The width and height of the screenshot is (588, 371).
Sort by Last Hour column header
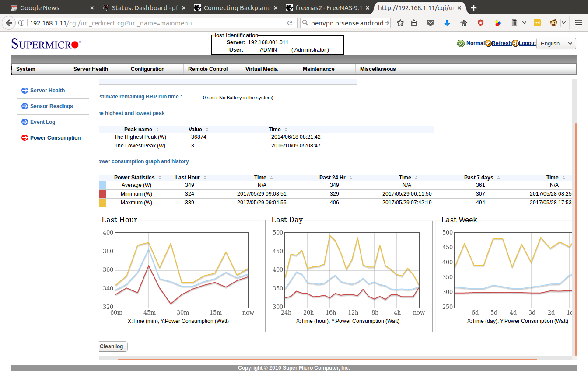click(x=191, y=178)
